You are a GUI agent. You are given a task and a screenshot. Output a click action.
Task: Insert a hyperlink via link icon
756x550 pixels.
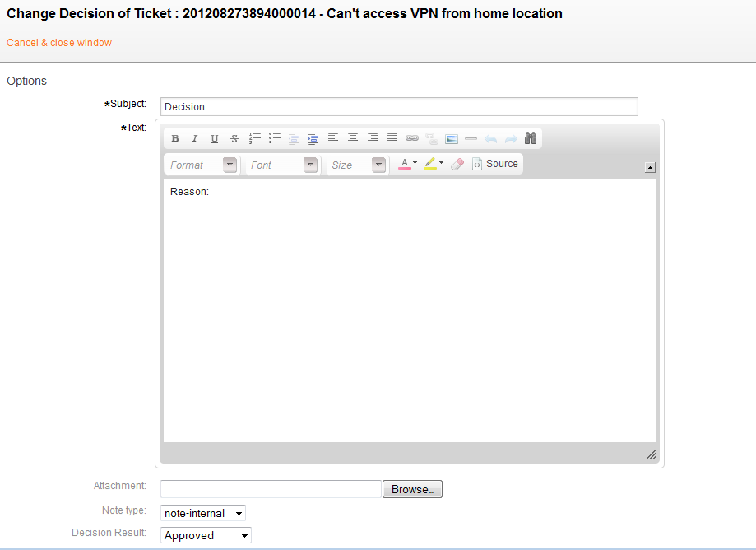pyautogui.click(x=412, y=138)
